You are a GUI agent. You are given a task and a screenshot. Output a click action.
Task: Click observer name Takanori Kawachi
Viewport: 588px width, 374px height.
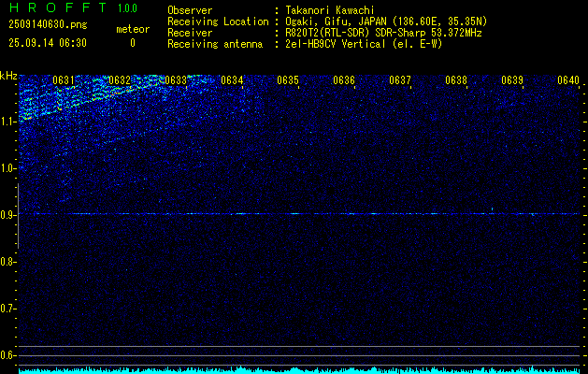pos(330,10)
